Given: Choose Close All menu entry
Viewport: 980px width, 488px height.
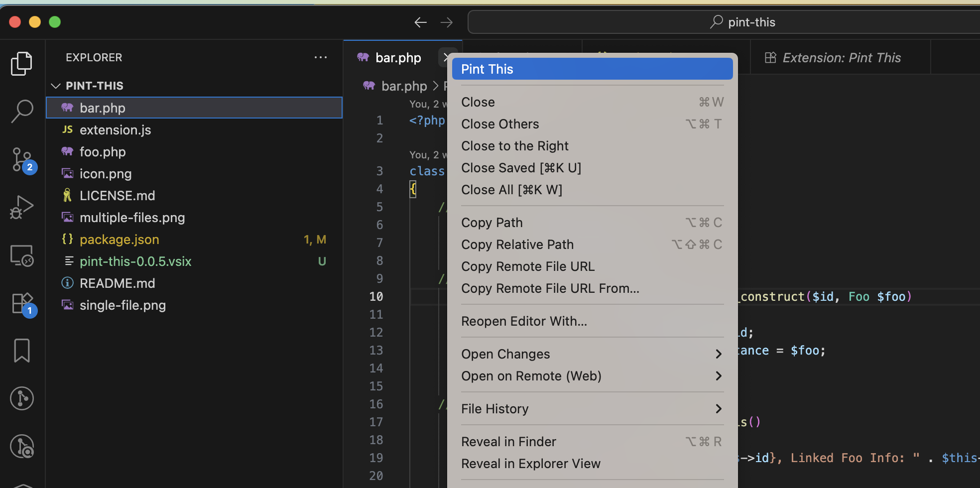Looking at the screenshot, I should (x=592, y=190).
